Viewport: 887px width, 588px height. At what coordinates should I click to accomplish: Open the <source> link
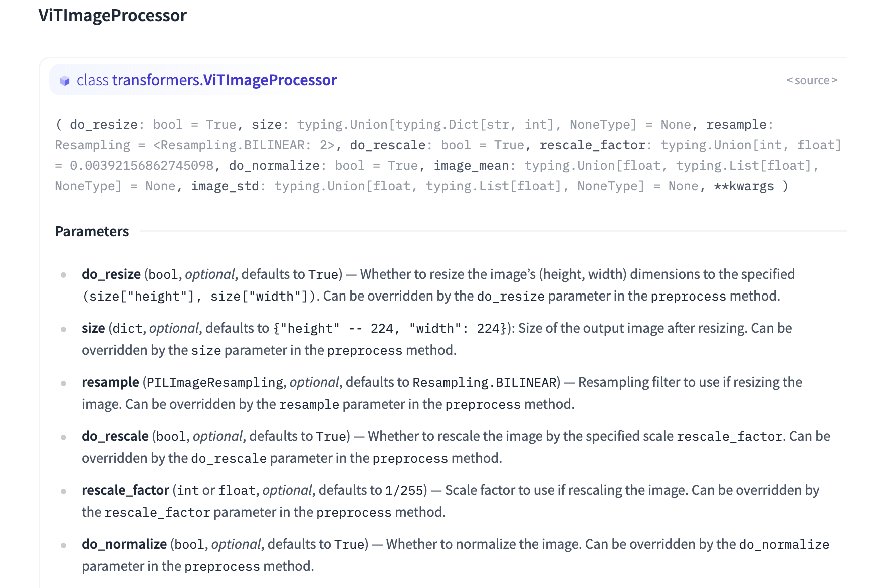[x=812, y=80]
